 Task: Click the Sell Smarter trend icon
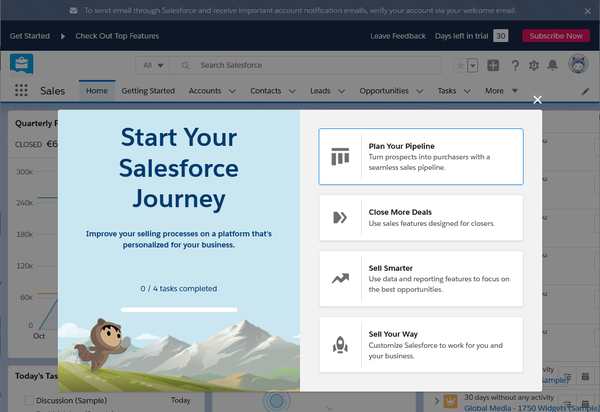point(340,278)
